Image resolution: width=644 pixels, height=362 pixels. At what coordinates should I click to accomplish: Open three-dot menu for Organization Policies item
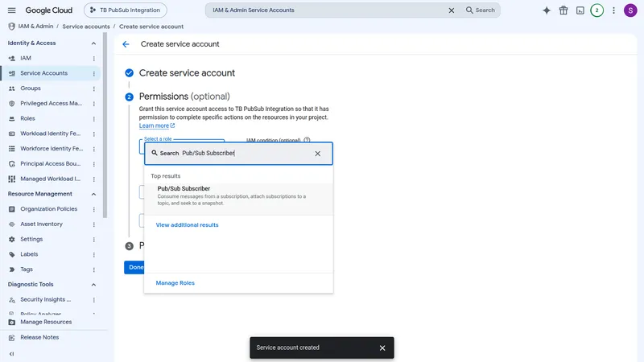(x=93, y=209)
